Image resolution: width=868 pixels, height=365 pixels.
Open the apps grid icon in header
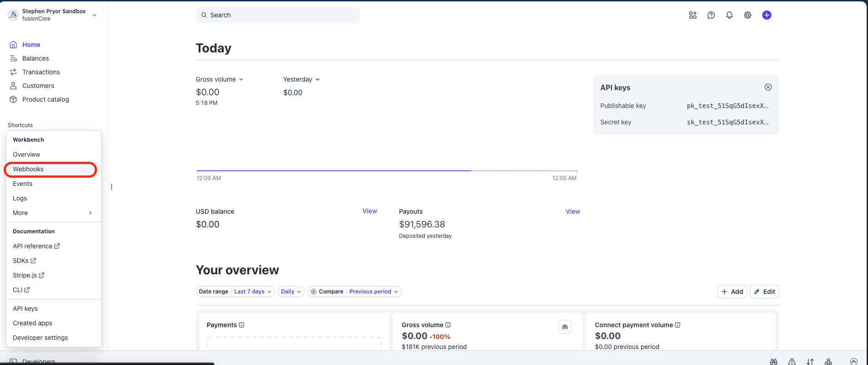693,15
